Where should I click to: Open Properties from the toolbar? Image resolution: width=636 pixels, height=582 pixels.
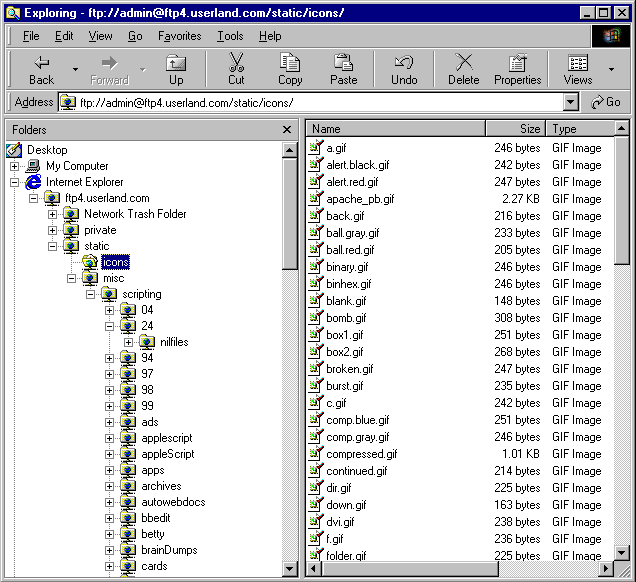517,63
